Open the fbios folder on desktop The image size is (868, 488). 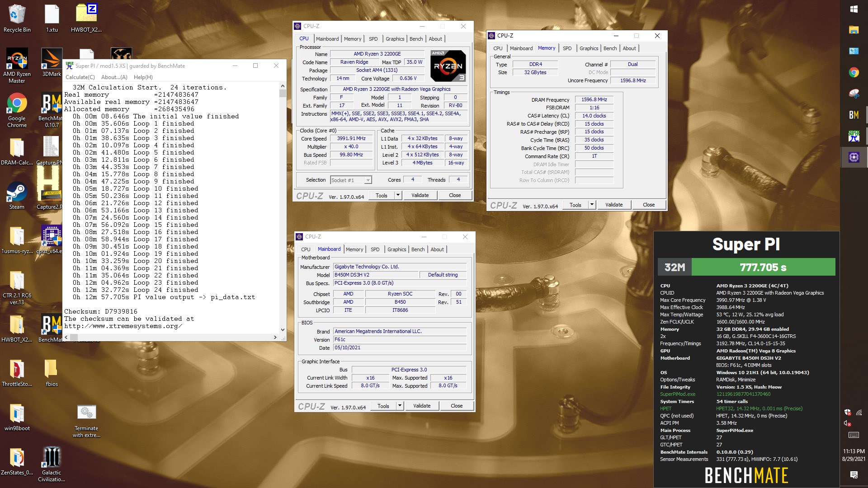52,373
